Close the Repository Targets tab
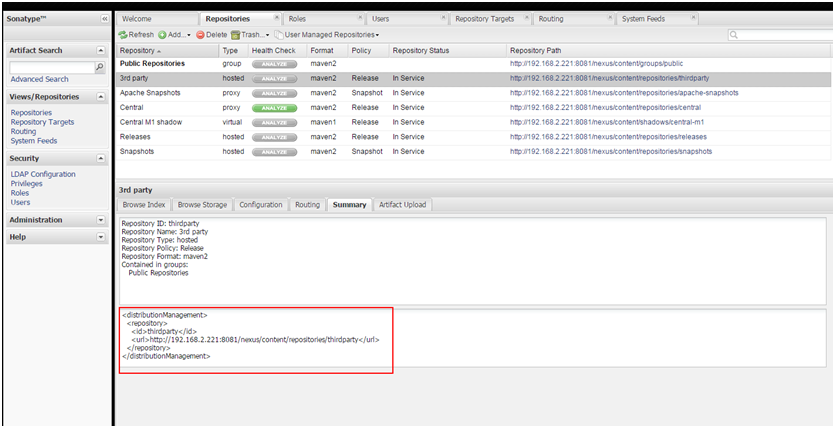The image size is (835, 428). pyautogui.click(x=527, y=17)
